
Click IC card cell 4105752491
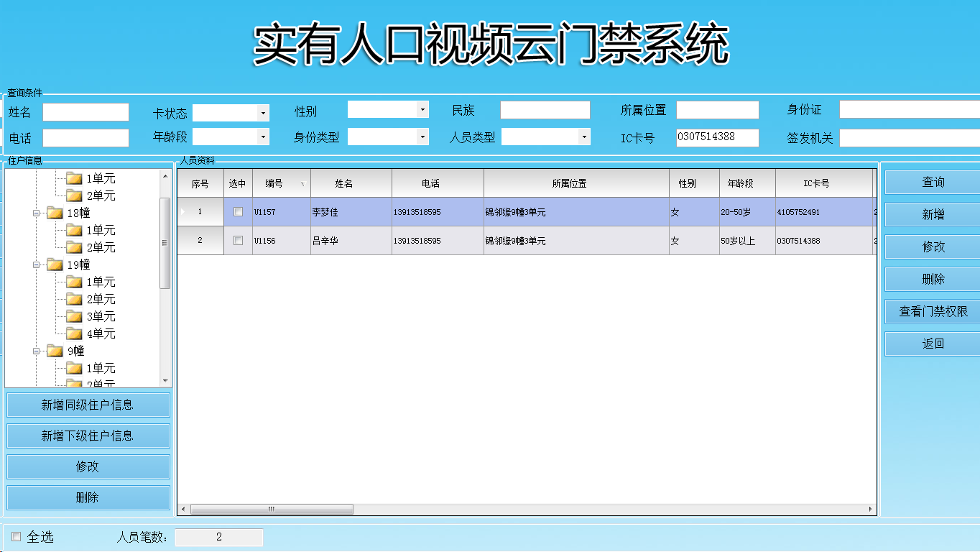tap(823, 212)
